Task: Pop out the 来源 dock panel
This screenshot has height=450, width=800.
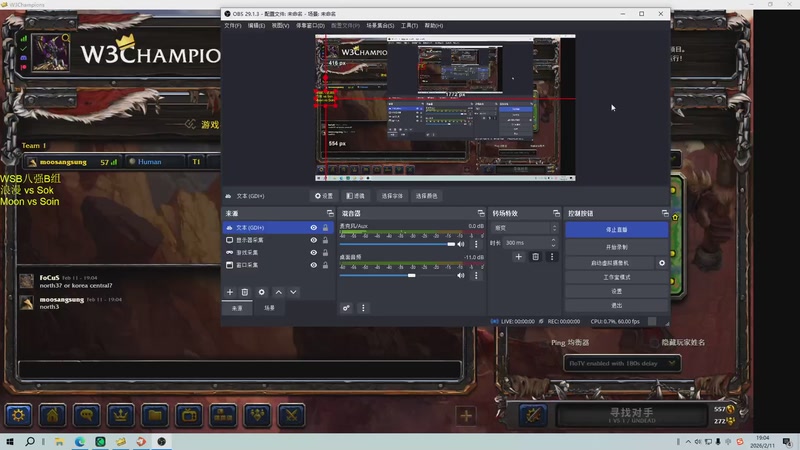Action: (330, 213)
